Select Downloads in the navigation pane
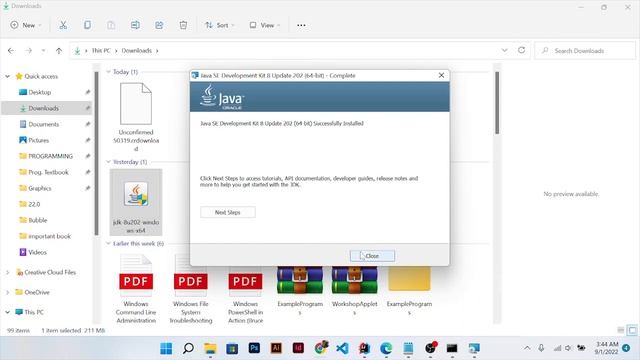Image resolution: width=640 pixels, height=360 pixels. coord(44,108)
